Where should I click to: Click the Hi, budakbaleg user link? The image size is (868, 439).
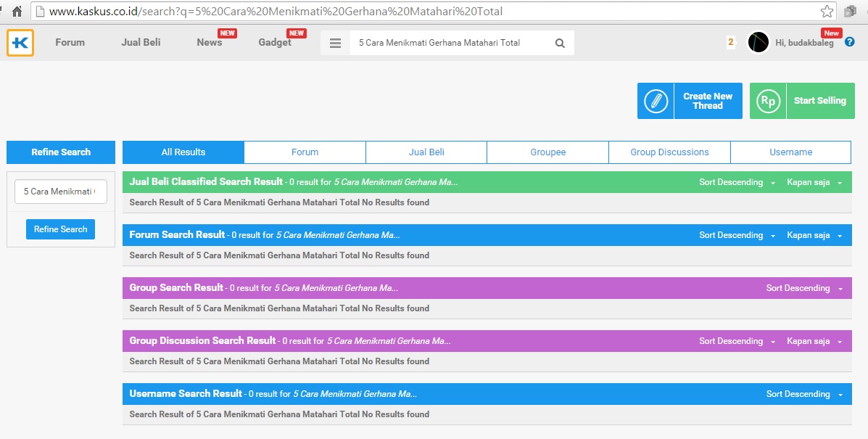point(803,44)
